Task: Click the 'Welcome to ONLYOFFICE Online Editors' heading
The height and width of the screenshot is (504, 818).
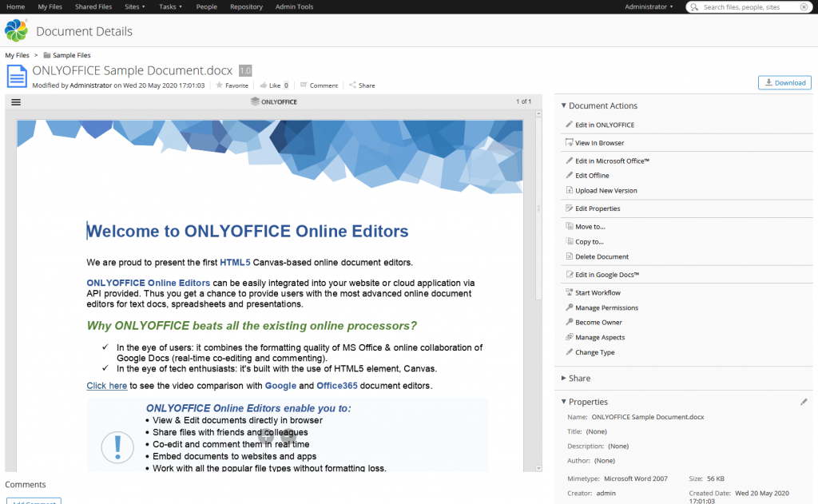Action: pos(248,231)
